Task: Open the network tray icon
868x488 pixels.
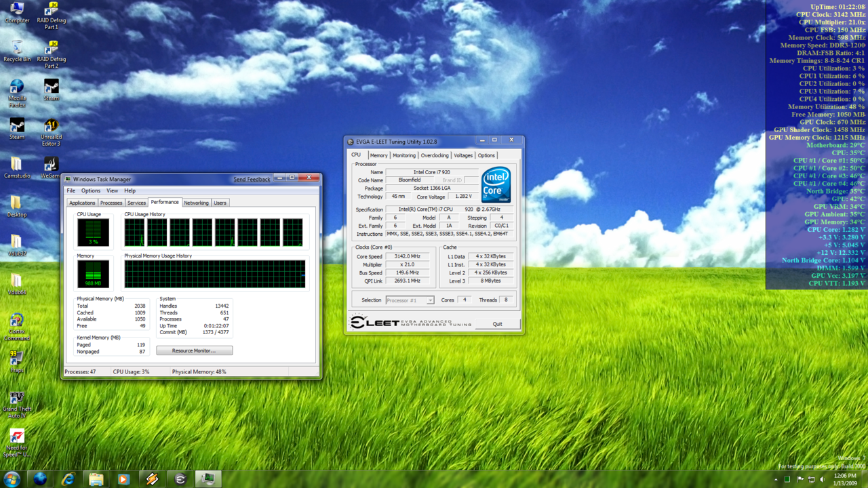Action: (812, 479)
